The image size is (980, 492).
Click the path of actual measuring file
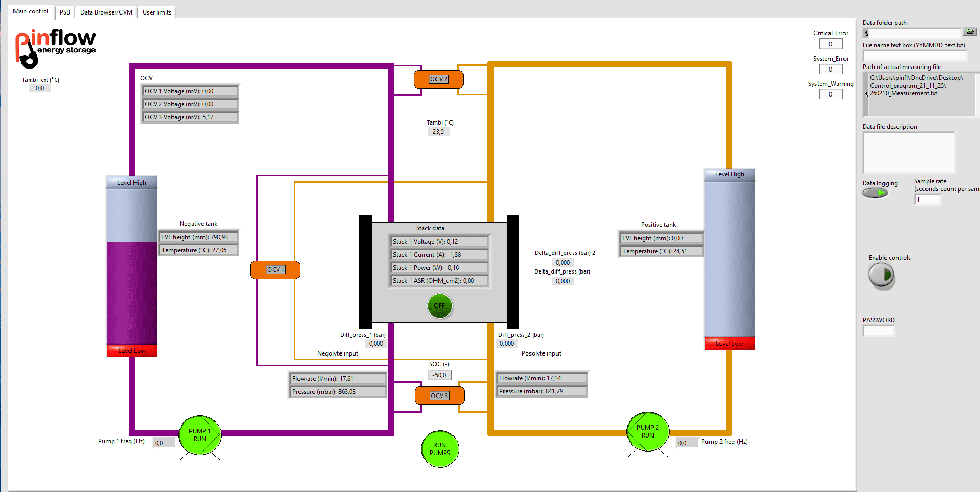point(920,94)
